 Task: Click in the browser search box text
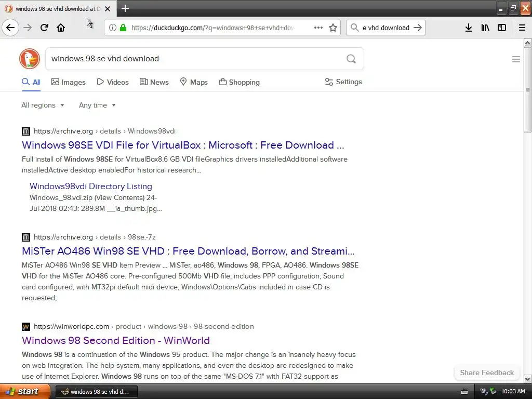[386, 28]
